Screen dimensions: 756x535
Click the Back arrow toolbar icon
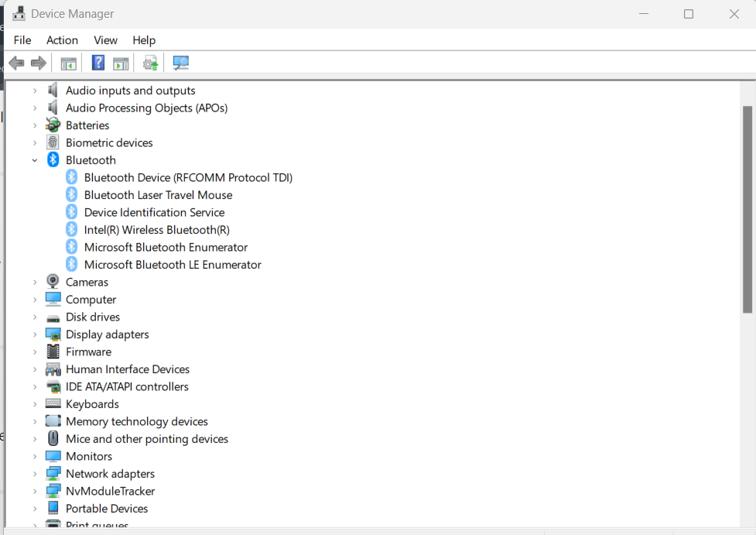16,63
